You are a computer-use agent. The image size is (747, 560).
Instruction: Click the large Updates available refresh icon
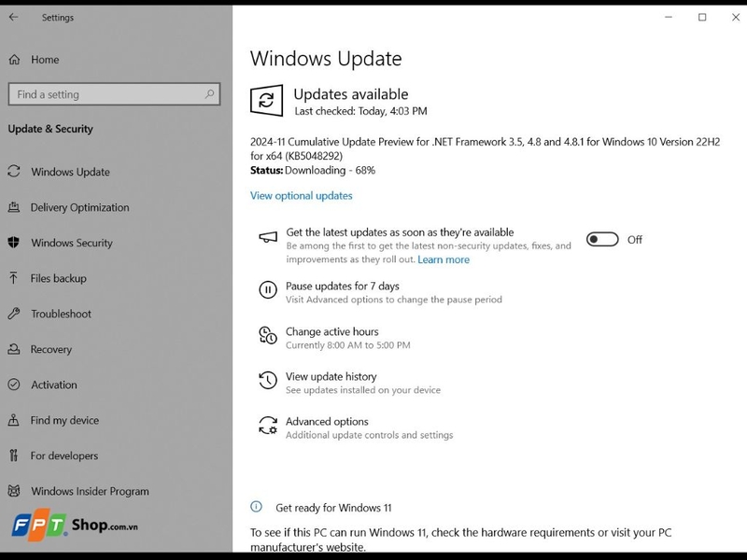[x=266, y=101]
